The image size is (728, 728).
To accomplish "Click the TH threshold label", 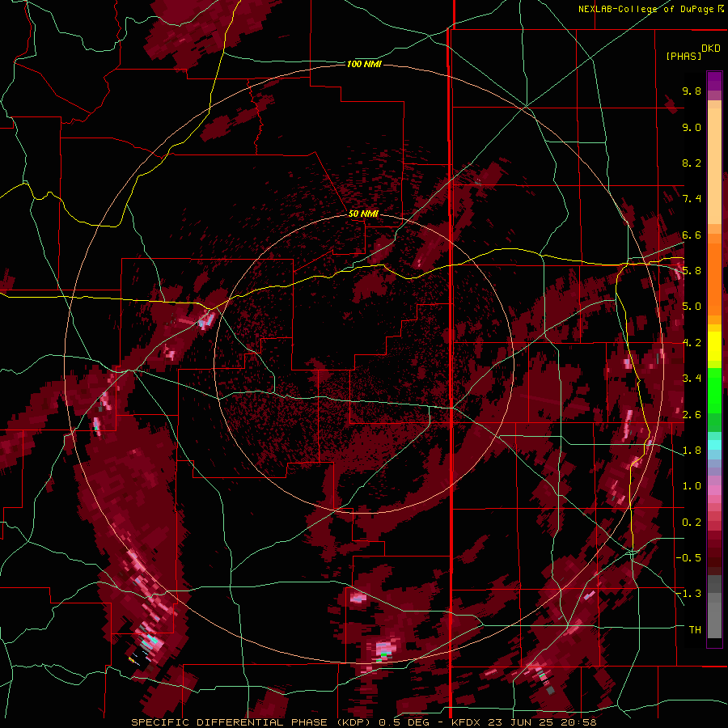I will [x=695, y=630].
